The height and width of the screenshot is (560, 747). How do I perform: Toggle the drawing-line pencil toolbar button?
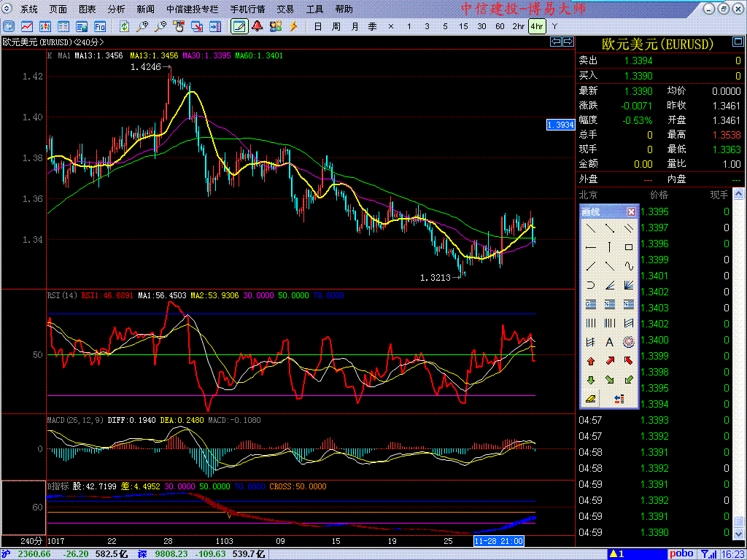239,27
